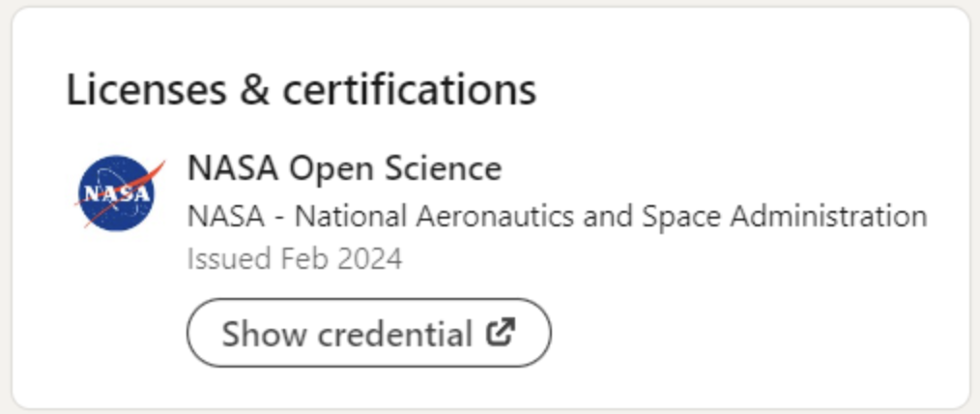Click the white NASA lettering inside the logo

(x=116, y=193)
